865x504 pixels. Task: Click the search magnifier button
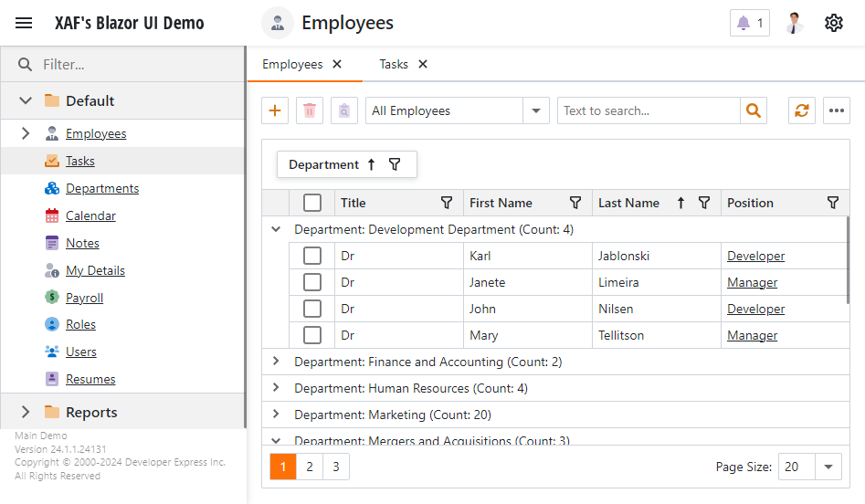[754, 110]
